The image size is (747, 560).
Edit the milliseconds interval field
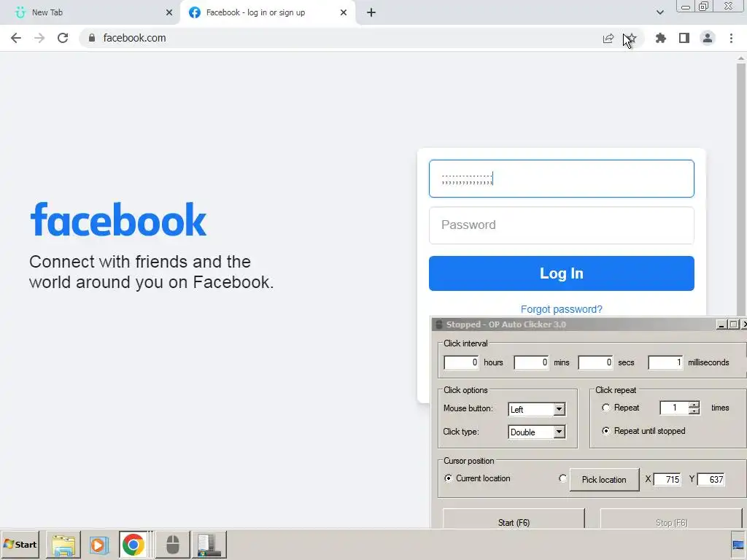click(x=665, y=362)
